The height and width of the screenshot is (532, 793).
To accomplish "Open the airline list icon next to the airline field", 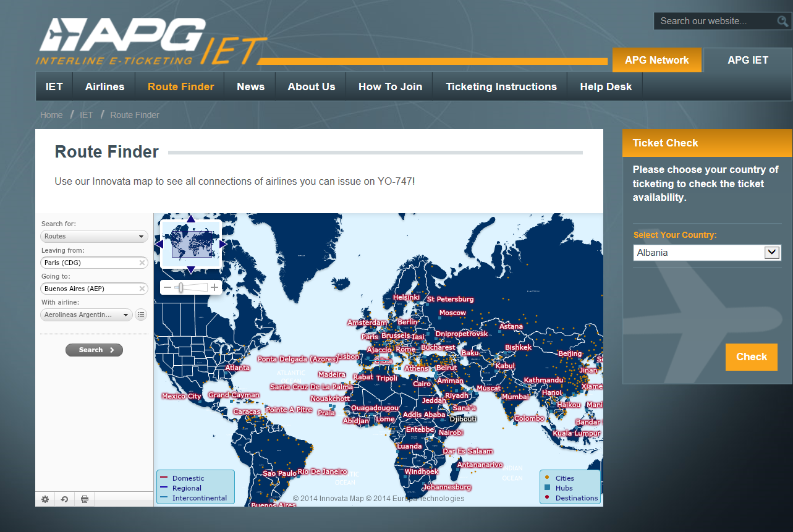I will click(141, 315).
